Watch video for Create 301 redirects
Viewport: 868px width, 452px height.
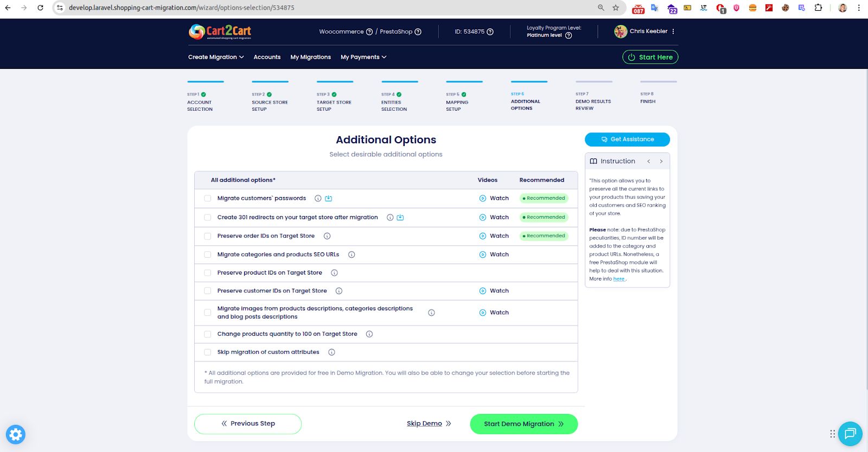click(x=494, y=218)
